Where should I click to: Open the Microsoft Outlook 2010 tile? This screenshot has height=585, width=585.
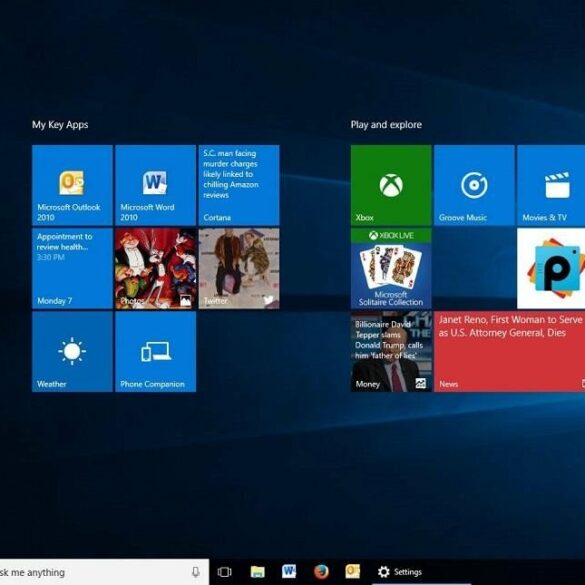coord(72,185)
